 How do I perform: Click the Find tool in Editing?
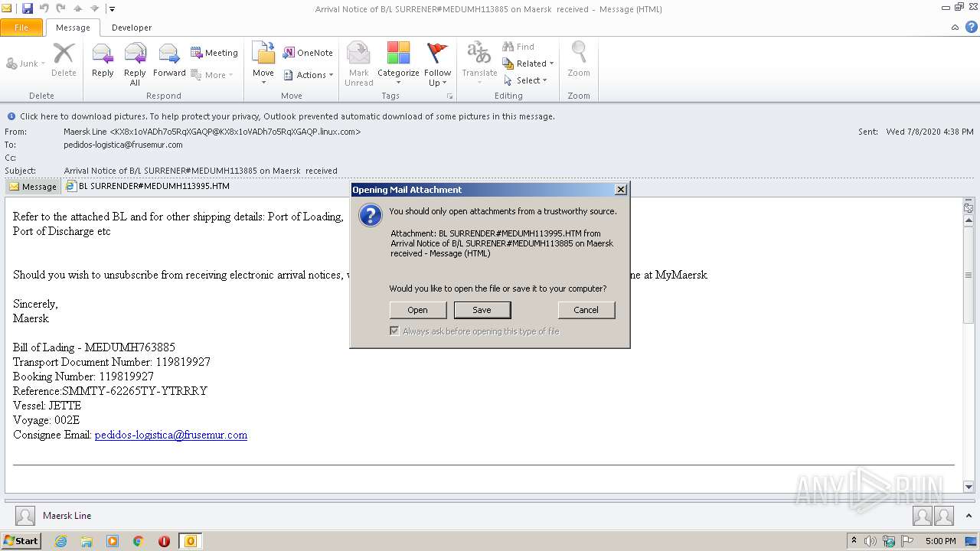518,47
